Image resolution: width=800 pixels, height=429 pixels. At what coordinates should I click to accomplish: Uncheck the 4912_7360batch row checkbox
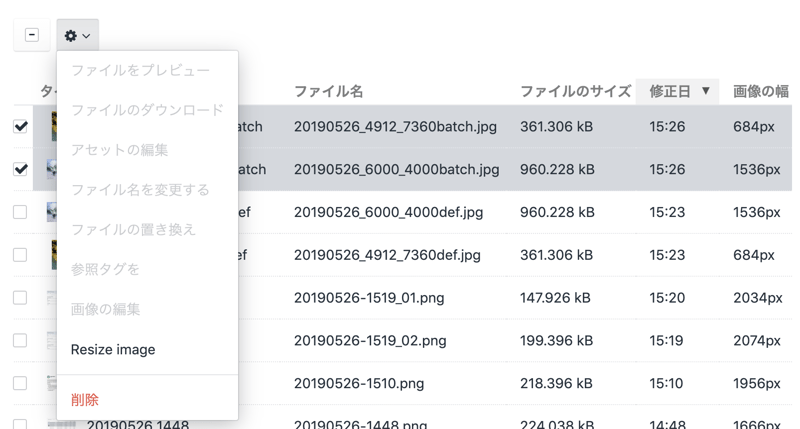click(x=20, y=127)
